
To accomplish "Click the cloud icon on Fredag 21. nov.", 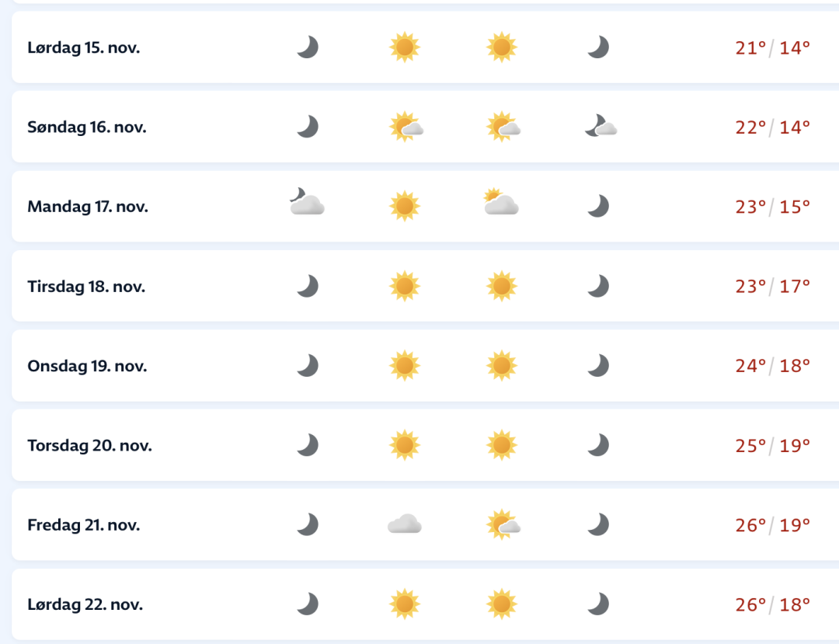I will (404, 525).
